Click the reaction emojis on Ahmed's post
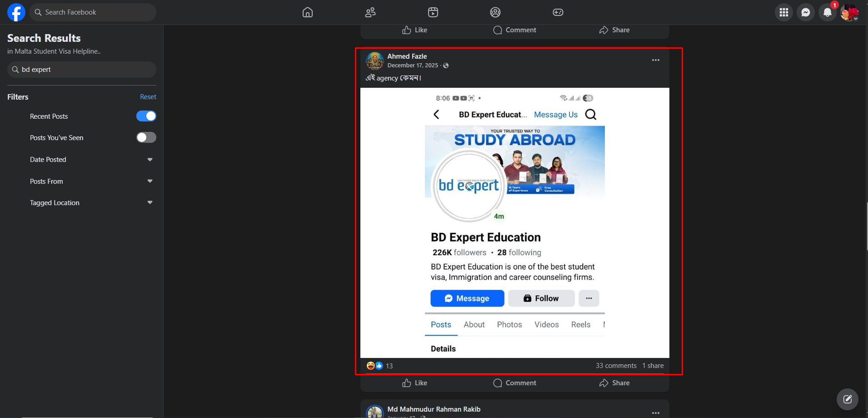This screenshot has width=868, height=418. pyautogui.click(x=375, y=366)
